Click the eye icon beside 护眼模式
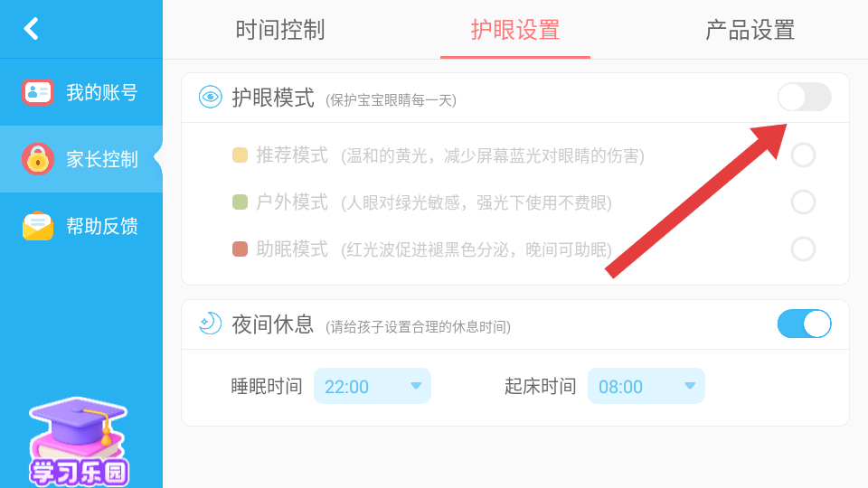Screen dimensions: 868x488 tap(211, 98)
